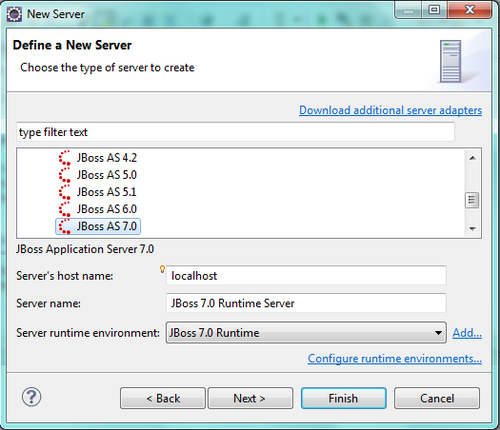Click the JBoss AS 5.1 server icon

pos(64,192)
